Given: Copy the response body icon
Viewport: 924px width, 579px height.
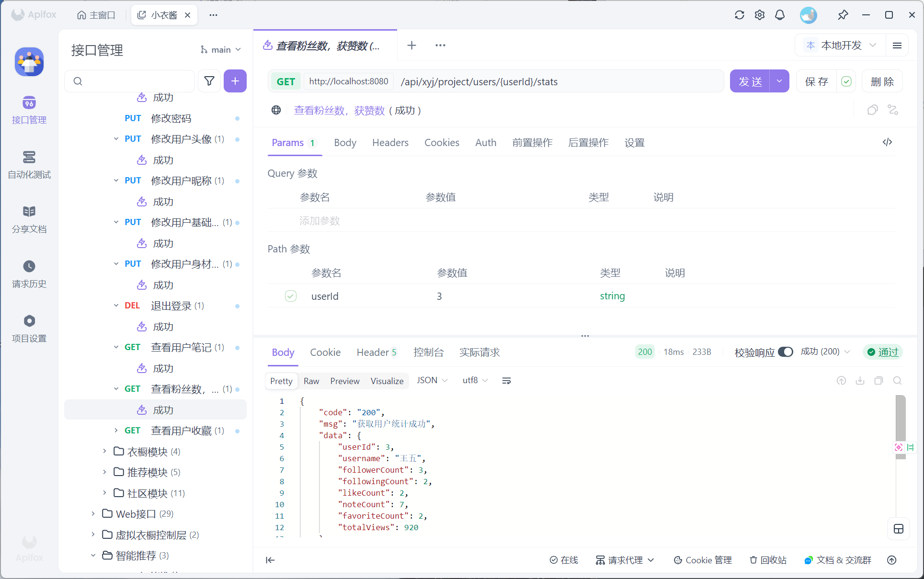Looking at the screenshot, I should 878,381.
